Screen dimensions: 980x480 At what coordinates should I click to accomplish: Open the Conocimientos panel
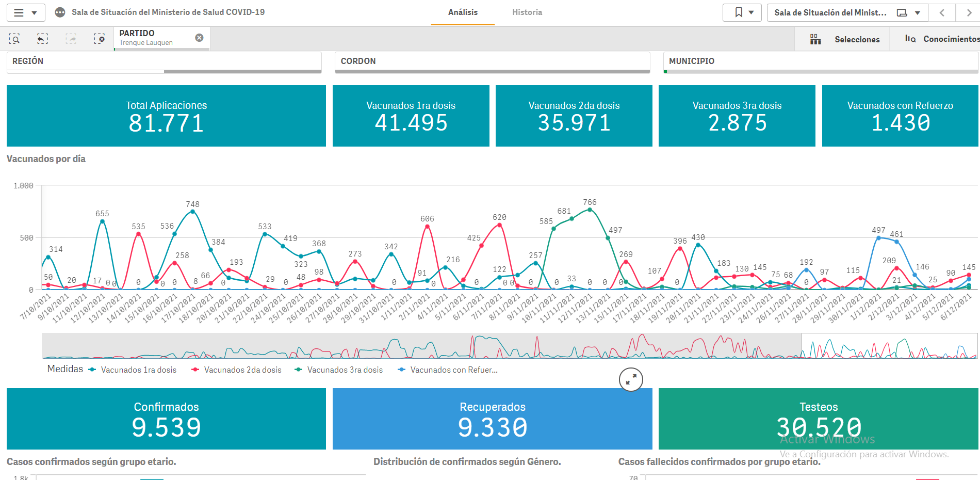click(942, 39)
